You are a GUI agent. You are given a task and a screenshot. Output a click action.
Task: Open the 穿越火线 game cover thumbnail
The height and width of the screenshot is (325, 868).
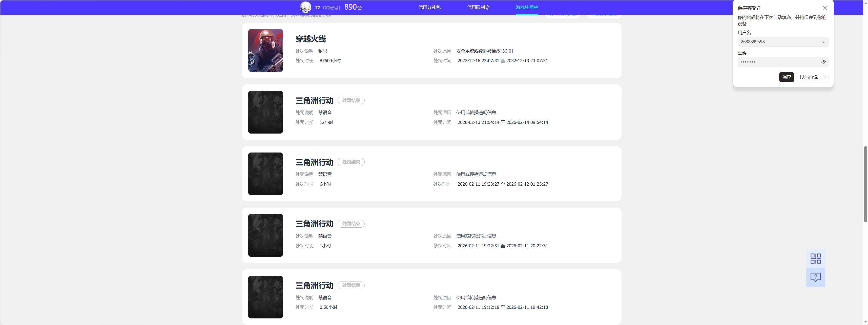(x=265, y=50)
